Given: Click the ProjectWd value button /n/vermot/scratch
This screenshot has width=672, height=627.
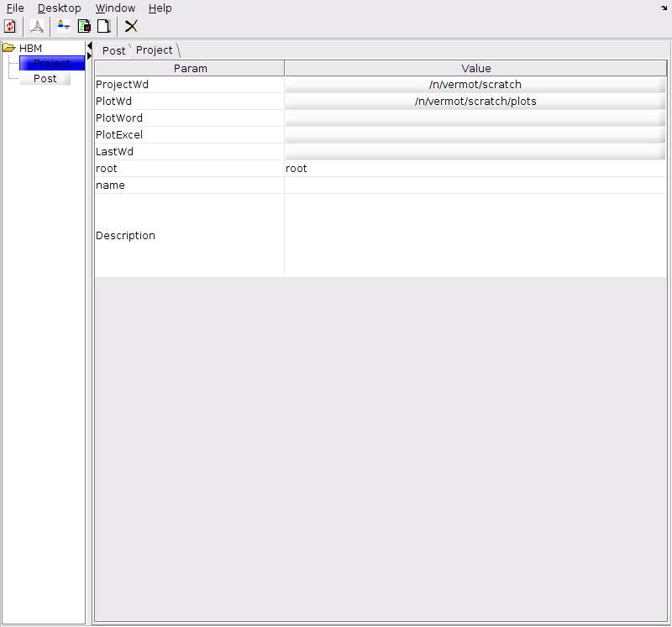Looking at the screenshot, I should [475, 85].
